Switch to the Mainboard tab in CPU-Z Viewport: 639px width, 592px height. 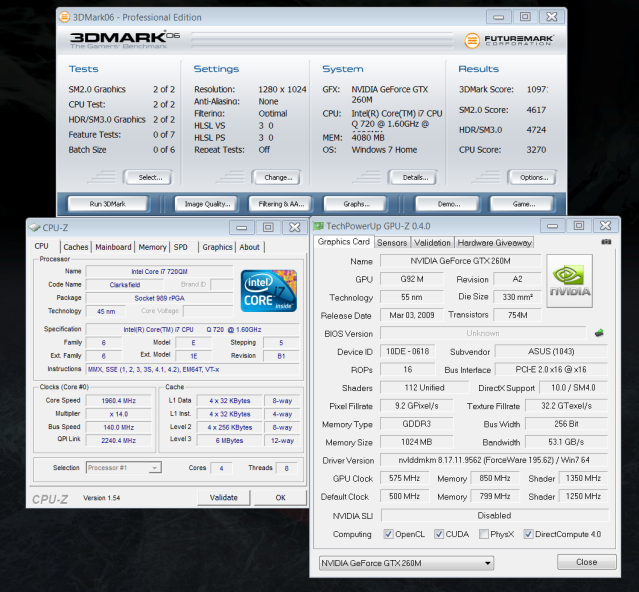coord(113,247)
